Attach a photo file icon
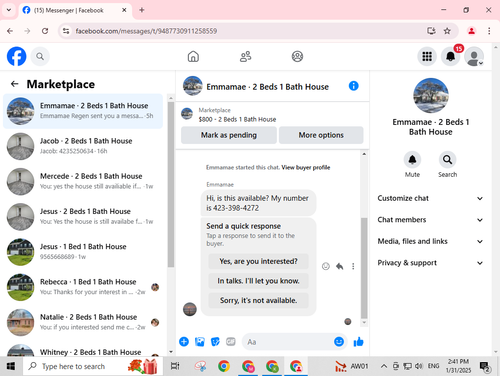 200,342
